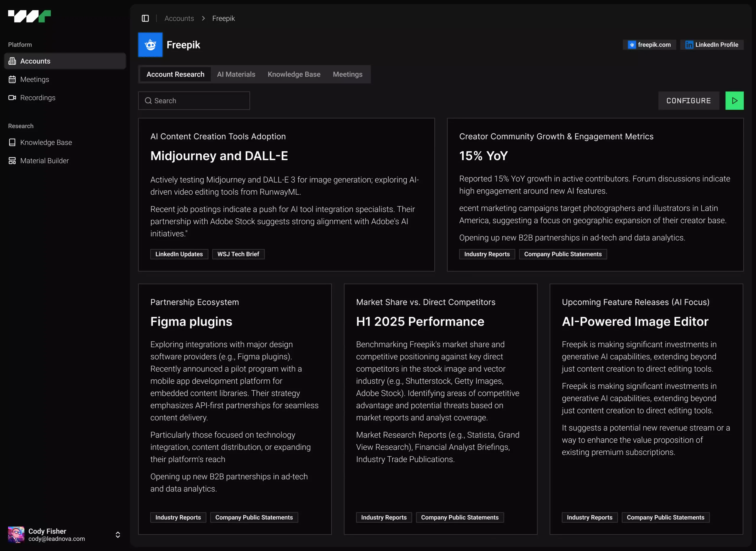Click the LinkedIn logo icon

pyautogui.click(x=689, y=45)
